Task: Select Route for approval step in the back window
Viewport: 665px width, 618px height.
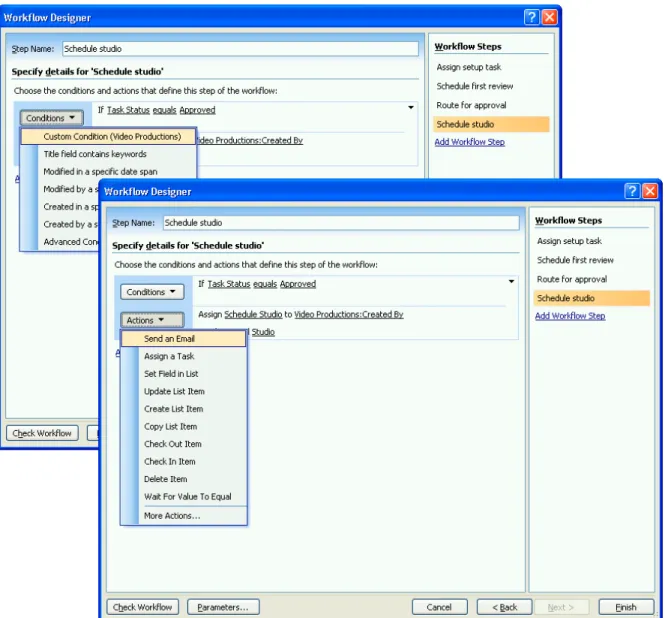Action: click(x=471, y=105)
